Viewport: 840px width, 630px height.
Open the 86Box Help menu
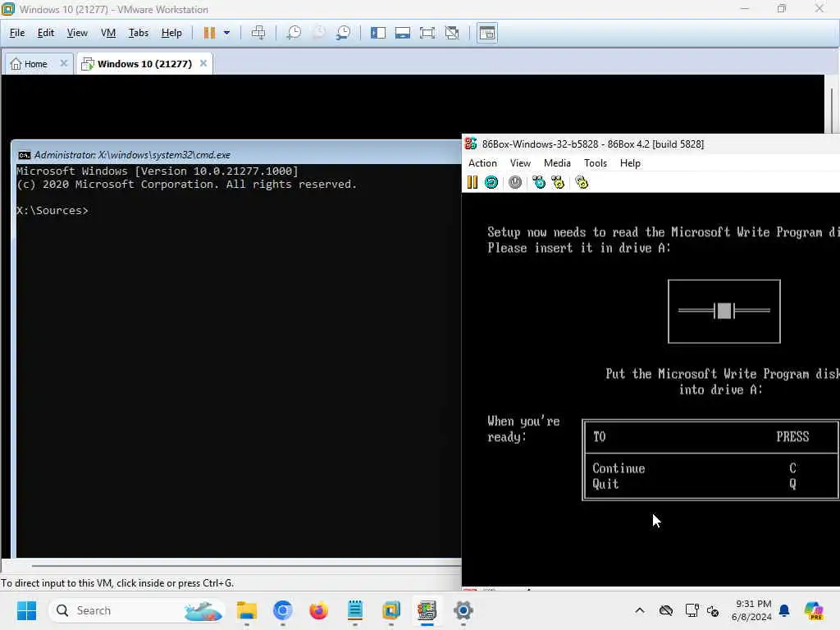coord(630,163)
